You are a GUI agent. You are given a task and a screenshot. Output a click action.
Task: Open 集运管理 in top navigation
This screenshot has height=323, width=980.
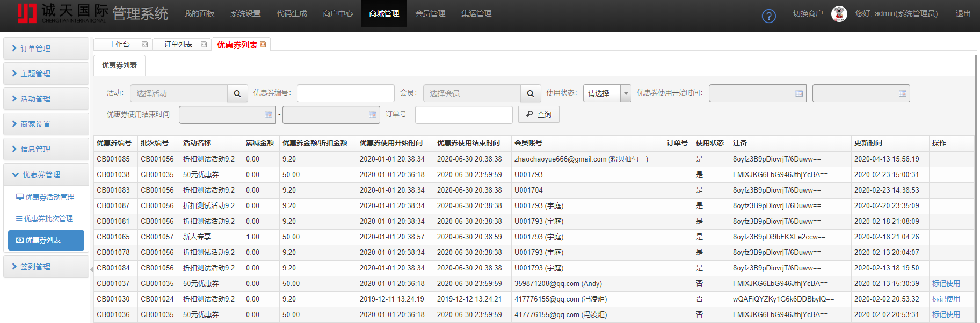click(x=476, y=13)
